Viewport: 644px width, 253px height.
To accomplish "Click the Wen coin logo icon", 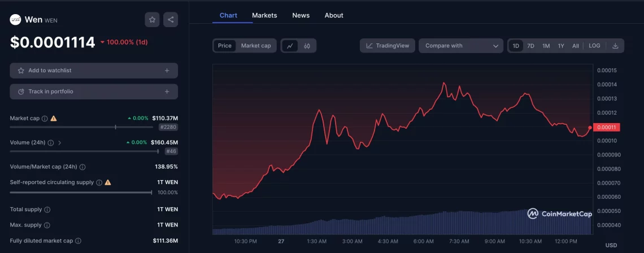I will pyautogui.click(x=16, y=19).
